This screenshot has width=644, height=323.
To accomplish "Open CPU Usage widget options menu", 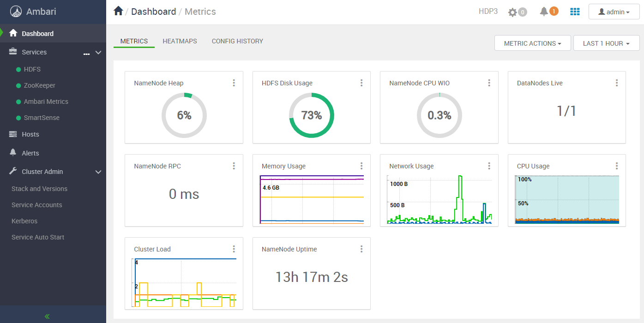I will point(617,166).
